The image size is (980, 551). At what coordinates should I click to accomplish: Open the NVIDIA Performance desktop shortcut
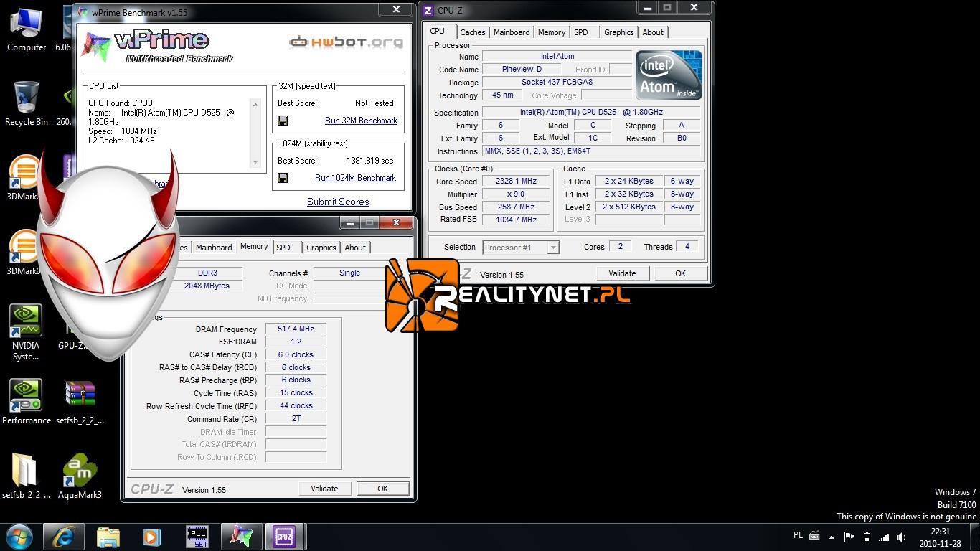pyautogui.click(x=27, y=402)
